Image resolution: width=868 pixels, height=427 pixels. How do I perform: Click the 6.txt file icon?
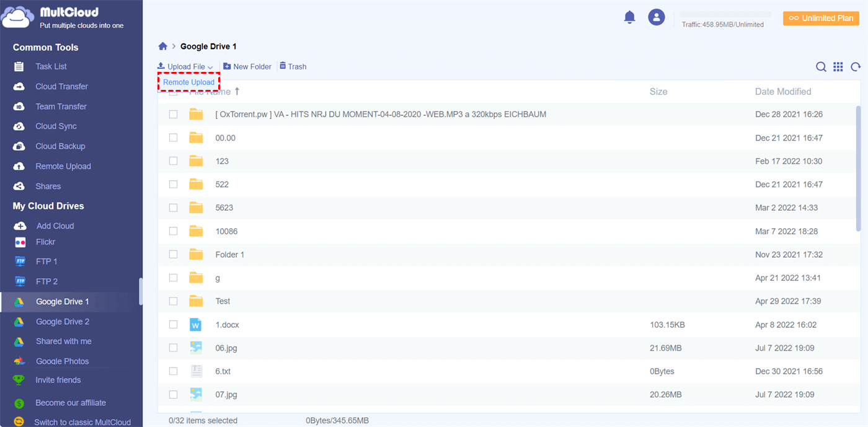196,371
